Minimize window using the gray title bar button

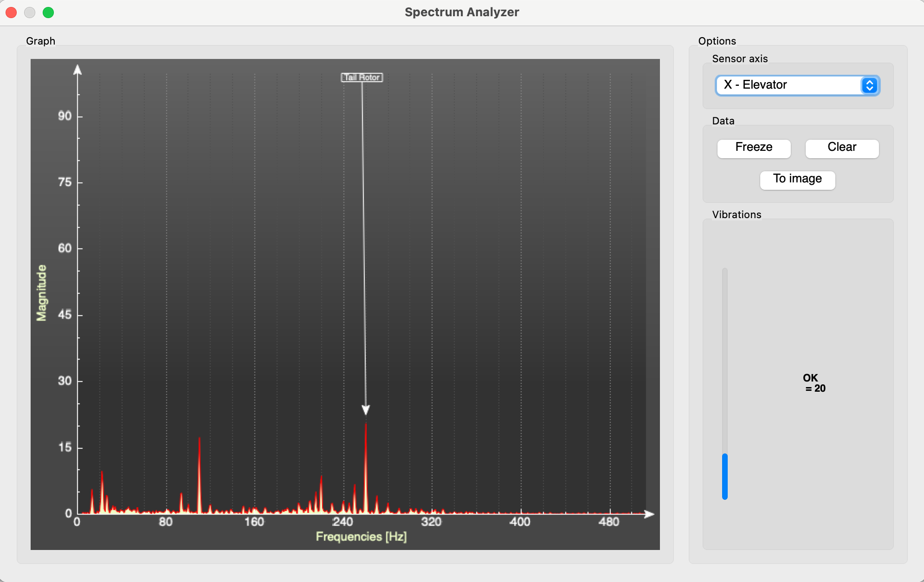click(30, 13)
